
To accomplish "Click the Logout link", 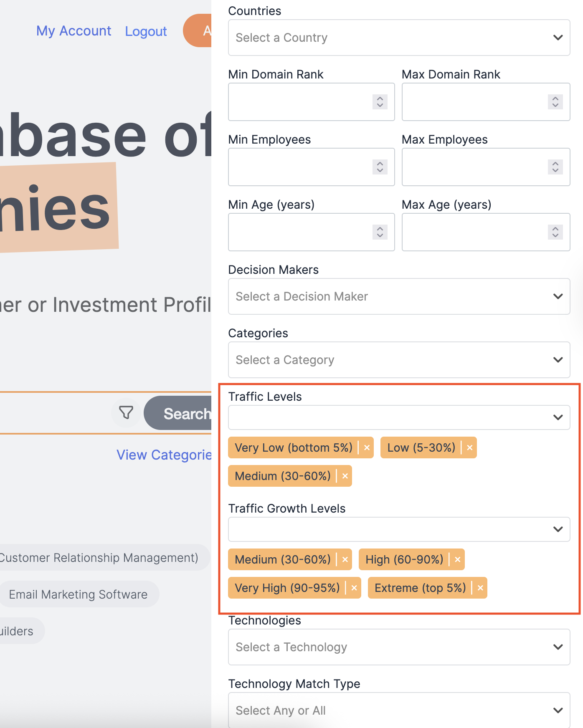I will pos(146,31).
